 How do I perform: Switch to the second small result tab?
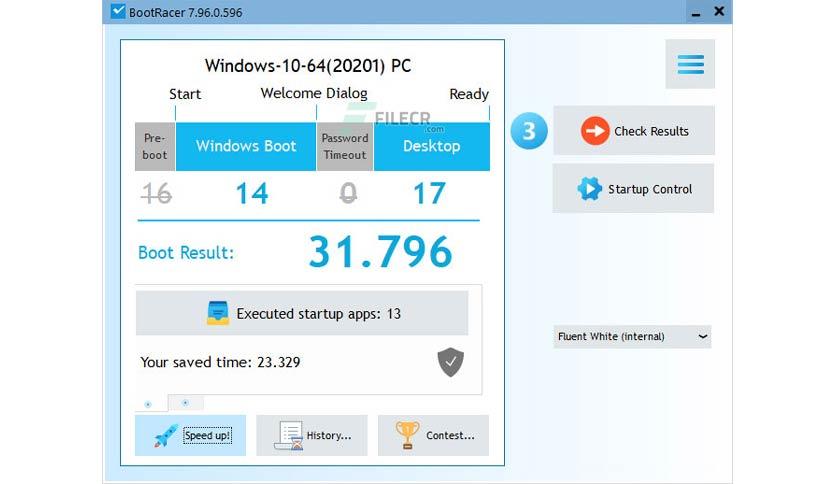pos(186,402)
